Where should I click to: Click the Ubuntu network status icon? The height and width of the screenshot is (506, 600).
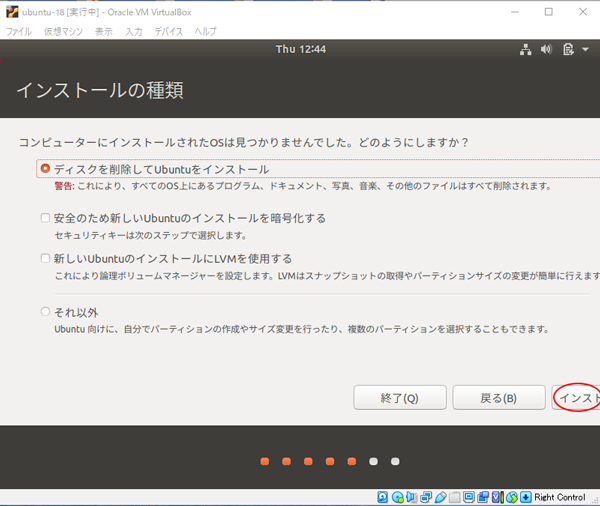tap(525, 49)
